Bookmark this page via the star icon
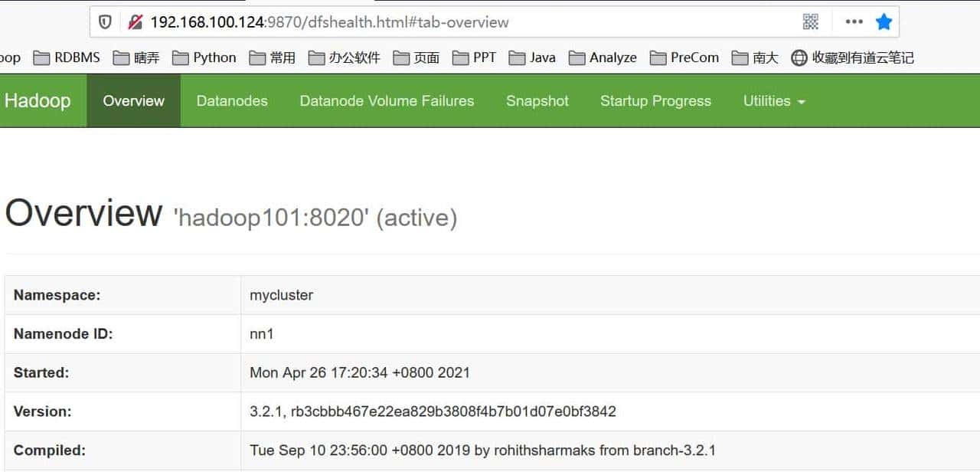This screenshot has height=472, width=980. (x=884, y=22)
